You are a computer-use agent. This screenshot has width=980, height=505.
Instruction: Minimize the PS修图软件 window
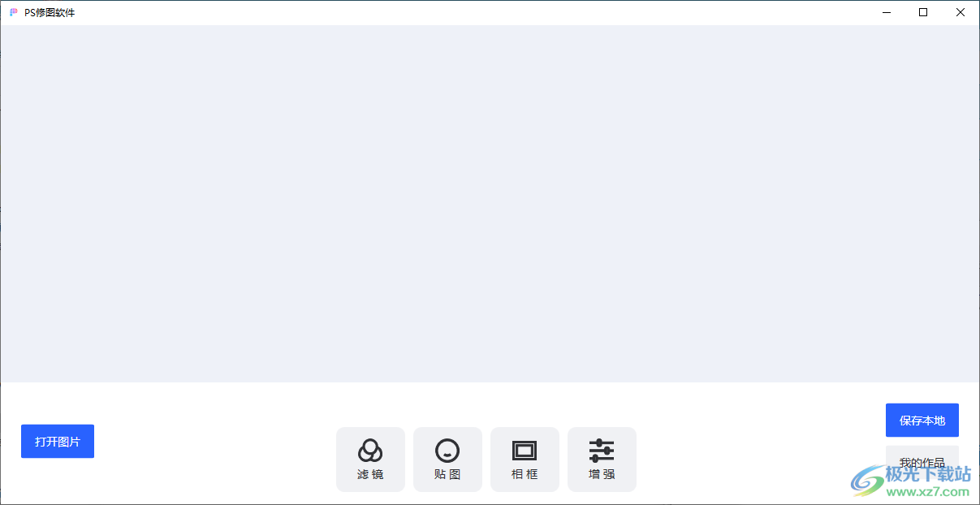tap(886, 12)
